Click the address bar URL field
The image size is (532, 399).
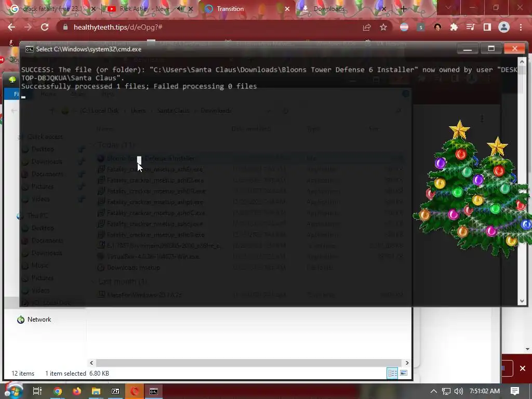pos(210,27)
